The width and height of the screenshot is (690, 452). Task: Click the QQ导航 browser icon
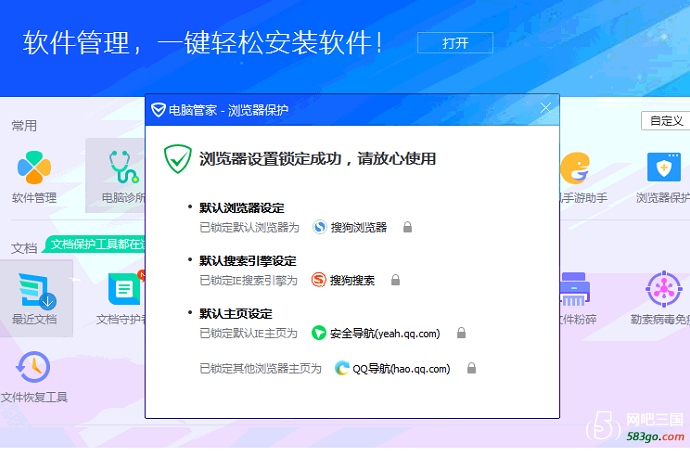[342, 368]
